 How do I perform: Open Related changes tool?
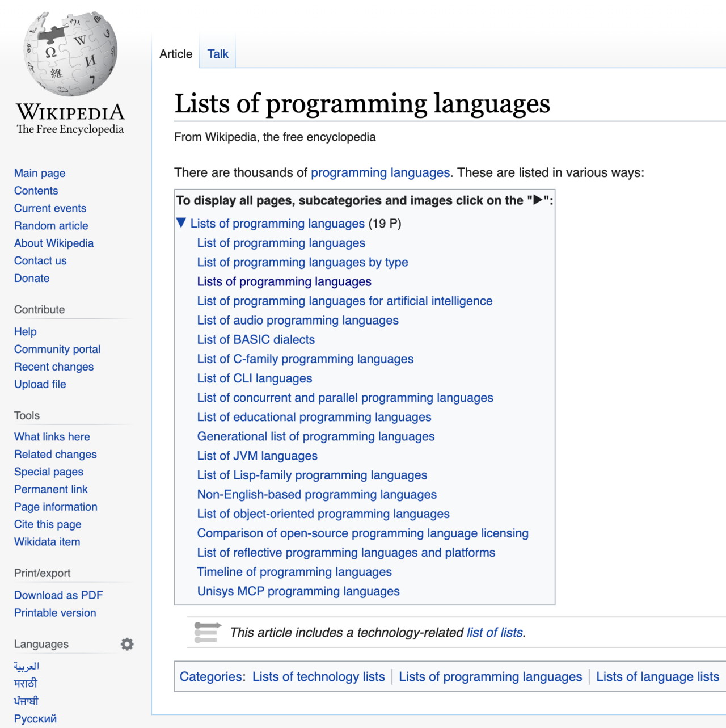(56, 455)
